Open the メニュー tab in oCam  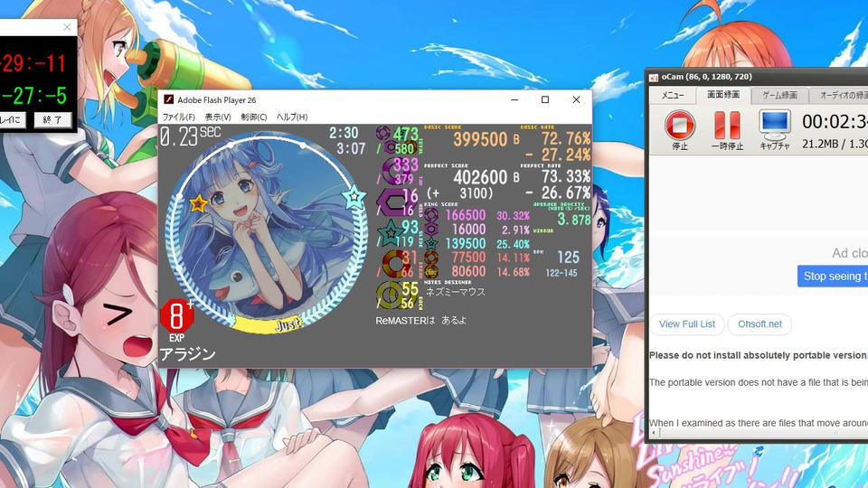(x=673, y=95)
